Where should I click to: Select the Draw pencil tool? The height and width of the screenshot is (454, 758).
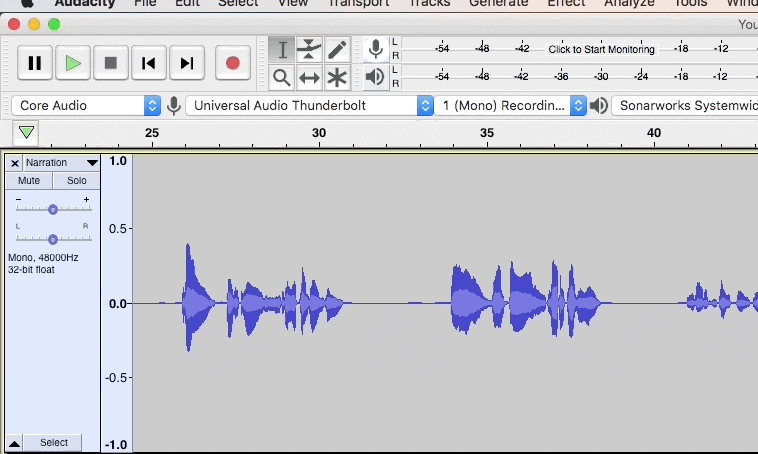click(x=337, y=49)
